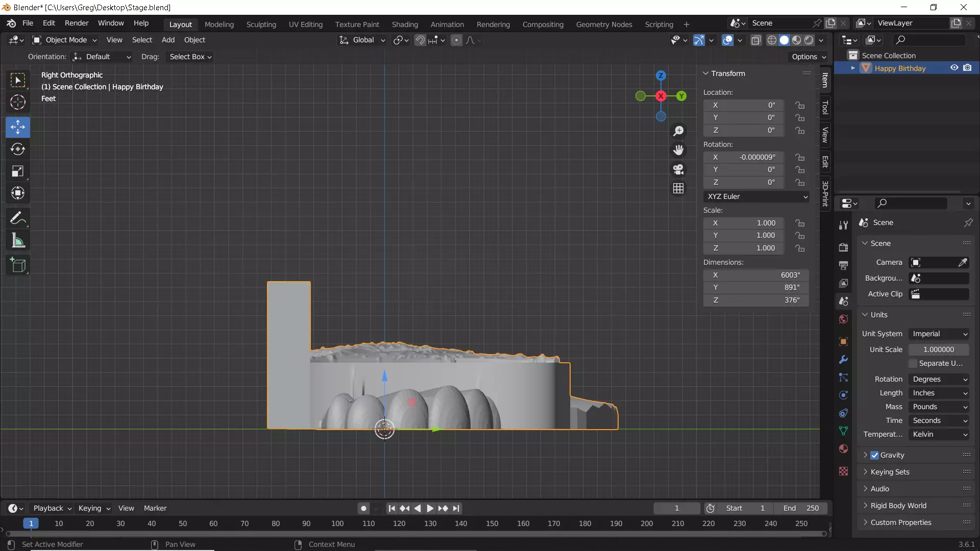Enable Separate Units checkbox
The height and width of the screenshot is (551, 980).
pyautogui.click(x=913, y=363)
